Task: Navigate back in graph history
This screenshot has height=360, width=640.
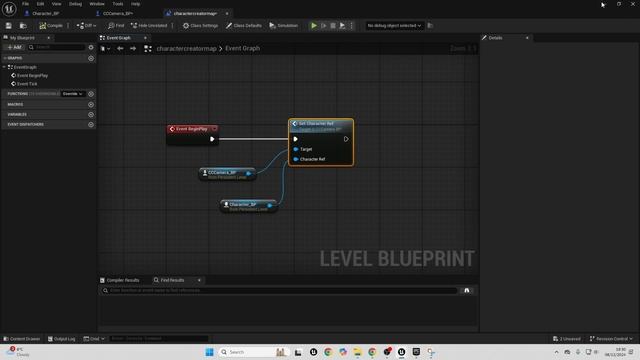Action: coord(120,49)
